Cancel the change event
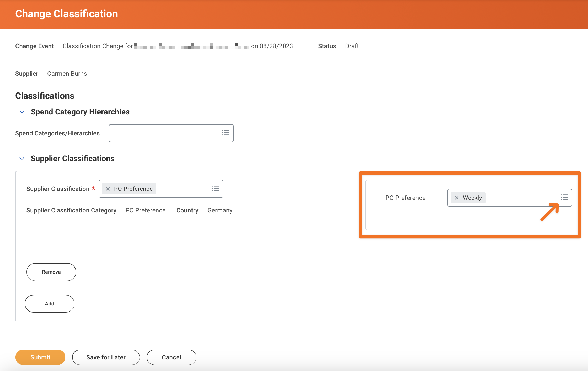Screen dimensions: 588x371 point(171,357)
